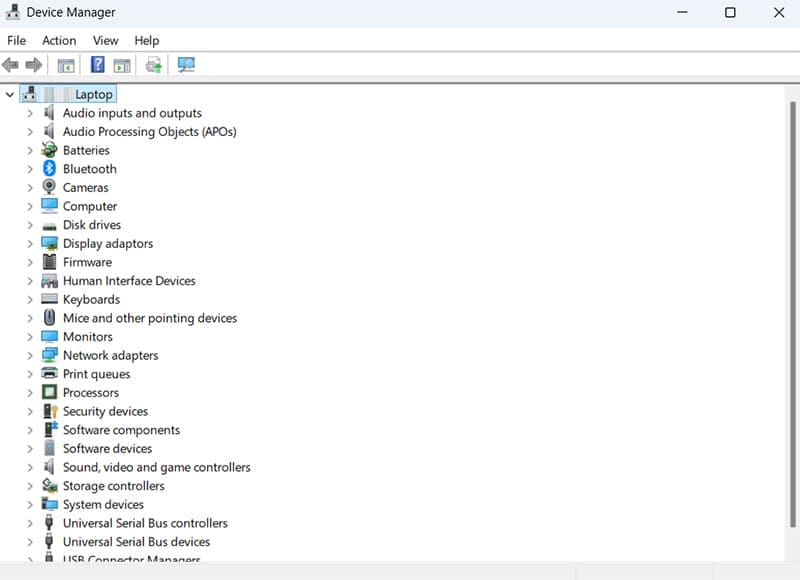This screenshot has width=800, height=580.
Task: Expand the Display adaptors category
Action: point(30,243)
